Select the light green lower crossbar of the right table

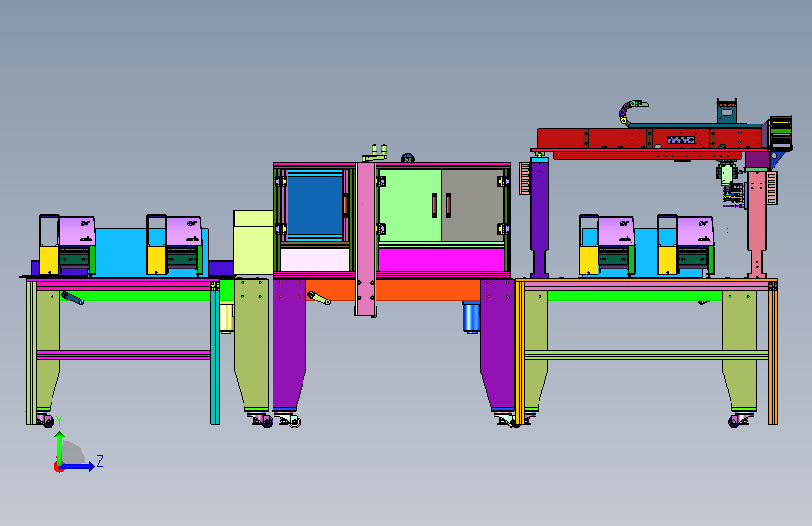tap(646, 355)
